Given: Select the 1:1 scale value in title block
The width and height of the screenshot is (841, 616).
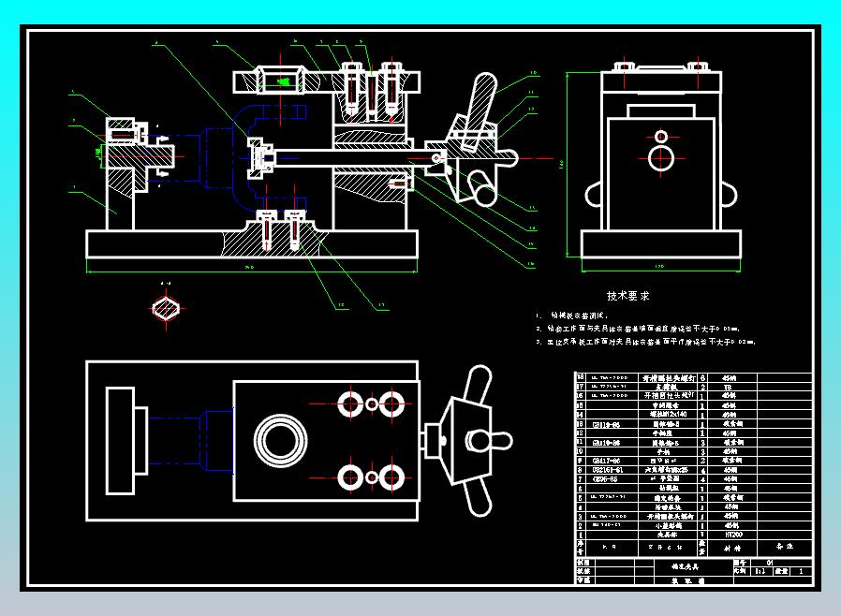Looking at the screenshot, I should tap(760, 571).
